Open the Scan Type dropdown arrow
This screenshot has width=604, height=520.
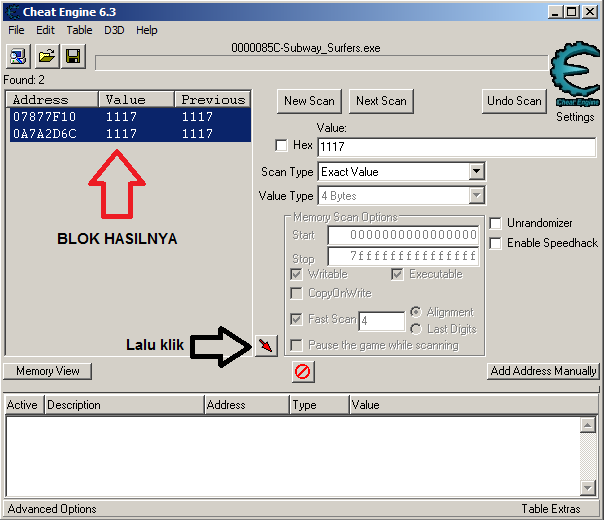pyautogui.click(x=476, y=171)
